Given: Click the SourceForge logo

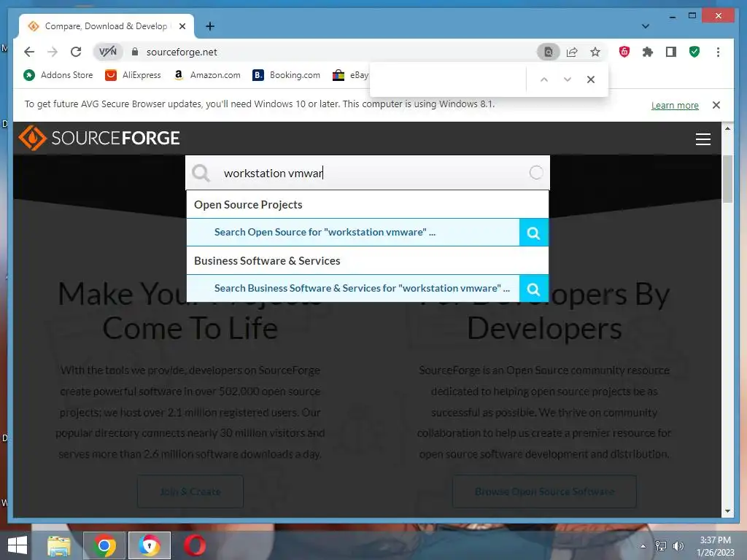Looking at the screenshot, I should pos(99,138).
